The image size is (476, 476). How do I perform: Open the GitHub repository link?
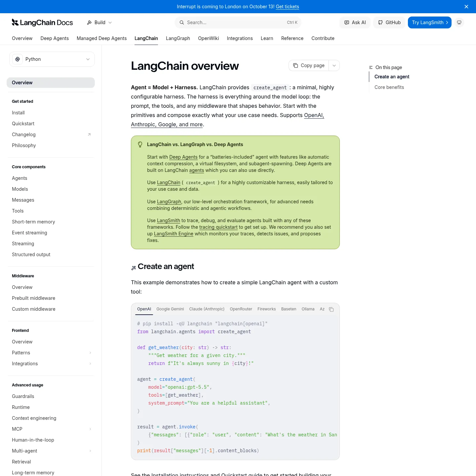(x=389, y=22)
